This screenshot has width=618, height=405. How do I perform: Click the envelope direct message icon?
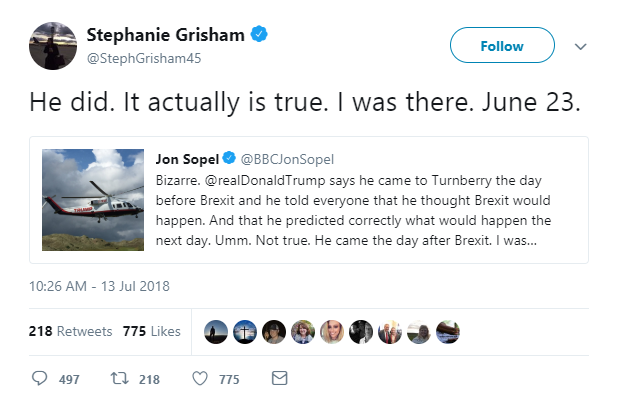click(279, 378)
